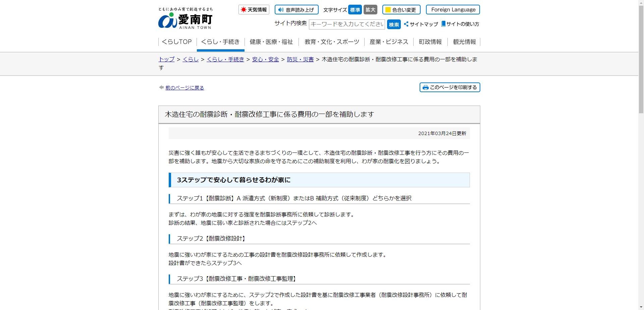644x310 pixels.
Task: Navigate to トップ via breadcrumb
Action: (166, 59)
